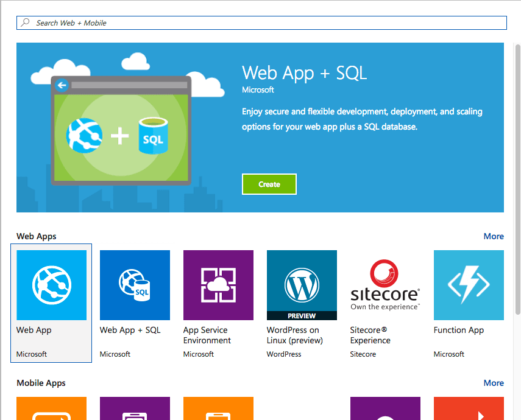Click the magnifier icon in the search box

(x=25, y=23)
